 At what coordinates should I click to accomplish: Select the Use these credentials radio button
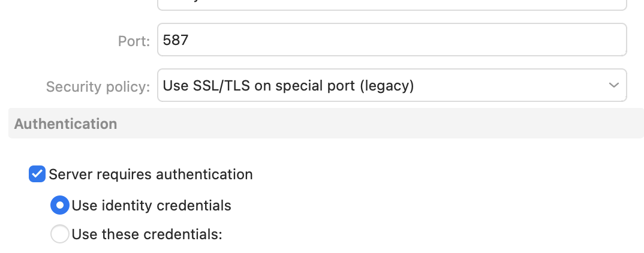click(60, 234)
